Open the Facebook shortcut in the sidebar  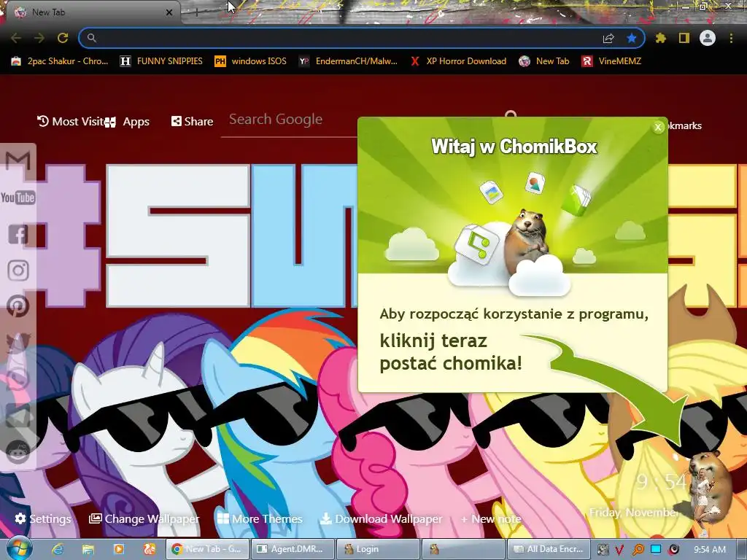point(18,234)
